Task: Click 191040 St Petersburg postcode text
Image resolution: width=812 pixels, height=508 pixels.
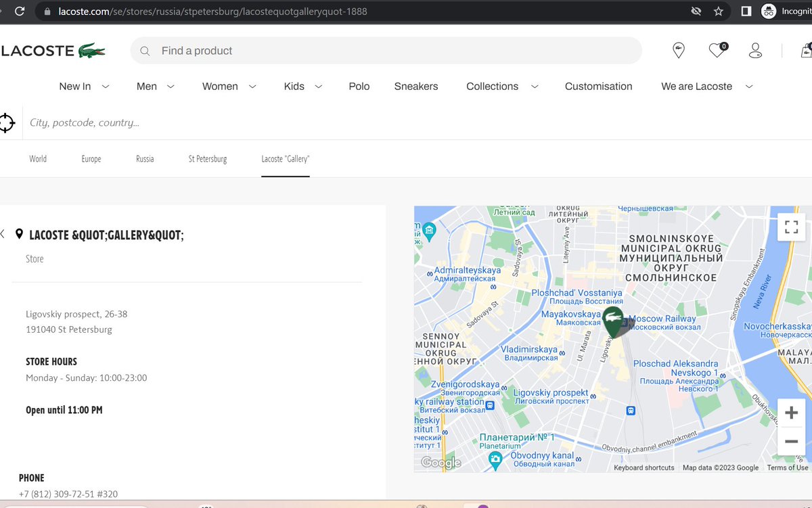Action: (69, 330)
